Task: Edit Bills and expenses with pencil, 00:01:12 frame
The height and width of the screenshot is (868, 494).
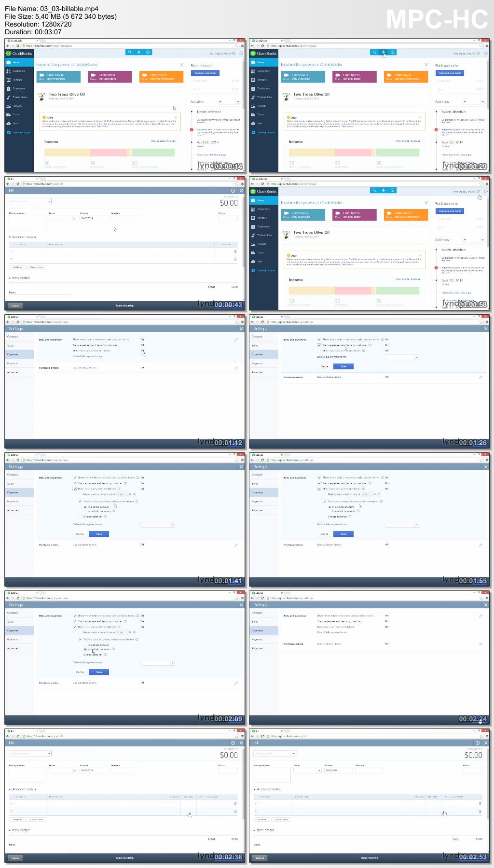Action: [x=236, y=340]
